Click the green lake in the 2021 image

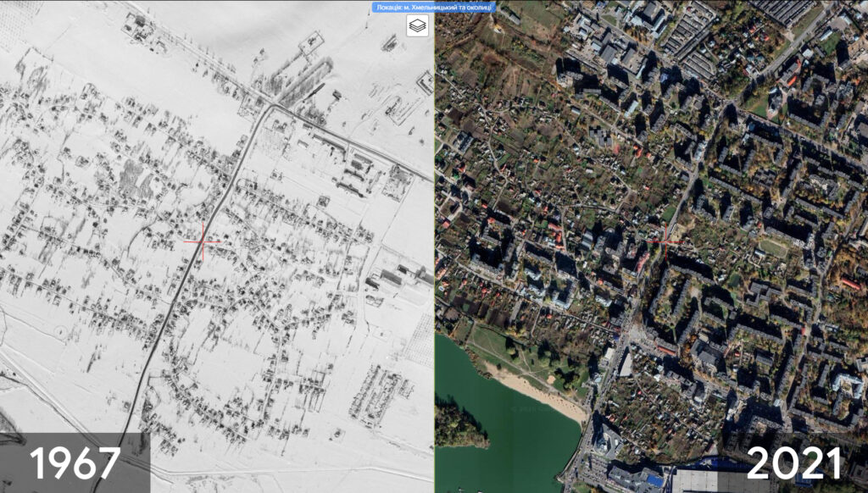tap(509, 440)
